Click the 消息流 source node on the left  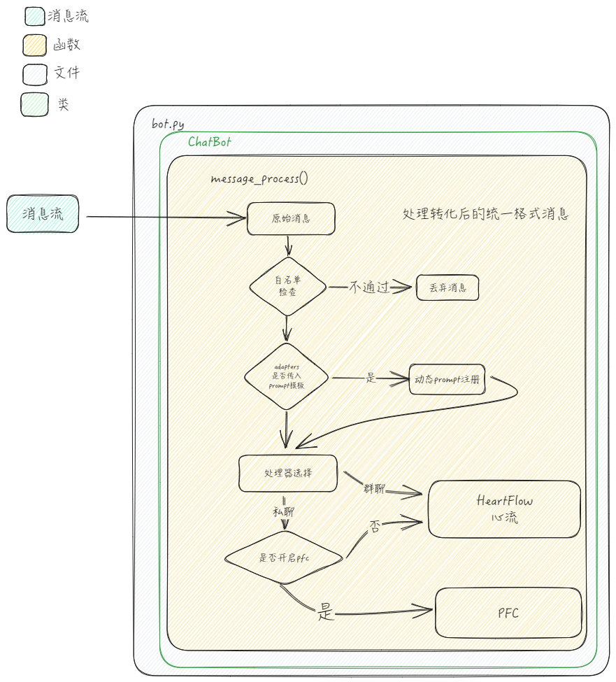click(x=43, y=213)
